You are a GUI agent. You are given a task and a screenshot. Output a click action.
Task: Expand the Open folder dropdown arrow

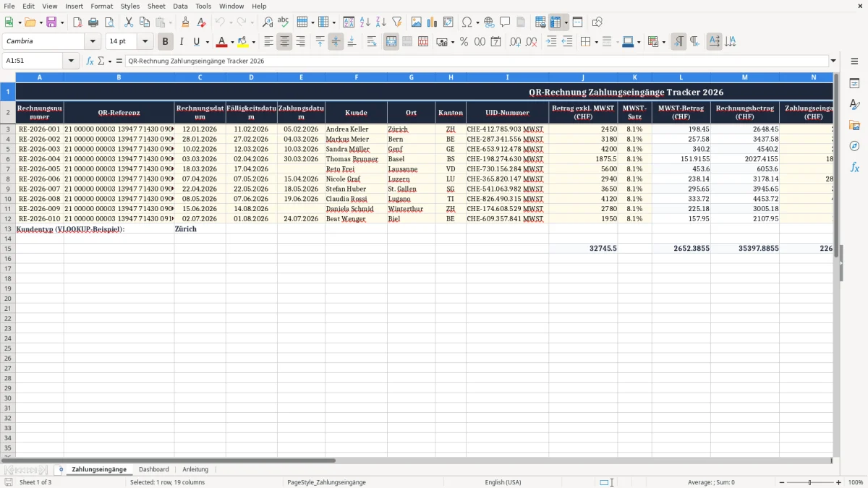click(x=40, y=22)
